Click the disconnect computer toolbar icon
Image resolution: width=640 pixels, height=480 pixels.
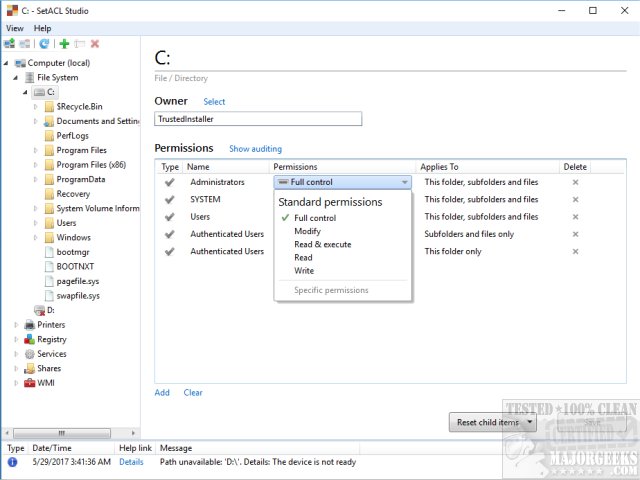point(24,44)
